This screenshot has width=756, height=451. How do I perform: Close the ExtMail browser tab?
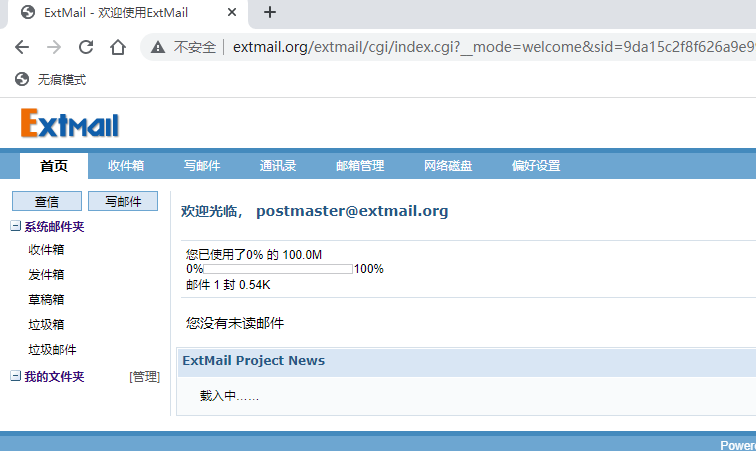pos(232,13)
